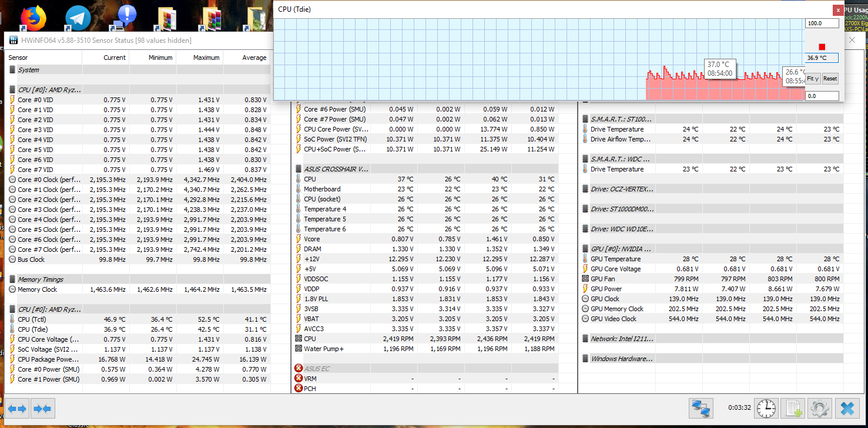
Task: Click the clock icon beside Bus Clock
Action: (12, 260)
